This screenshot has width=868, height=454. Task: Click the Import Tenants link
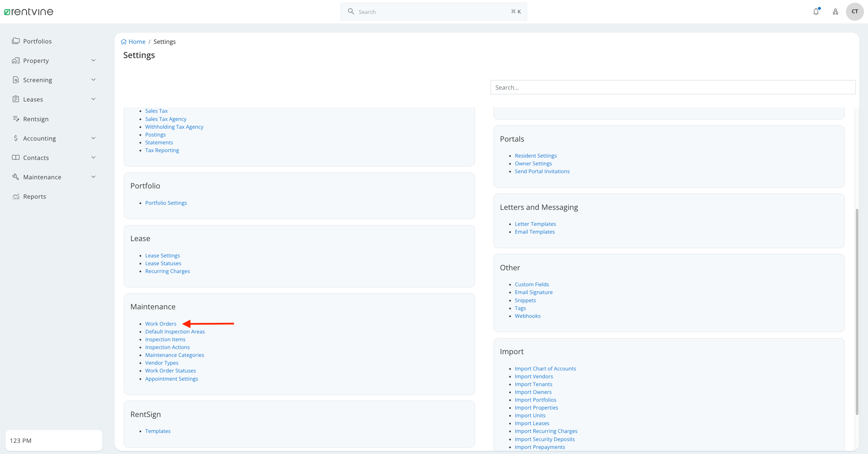(534, 384)
